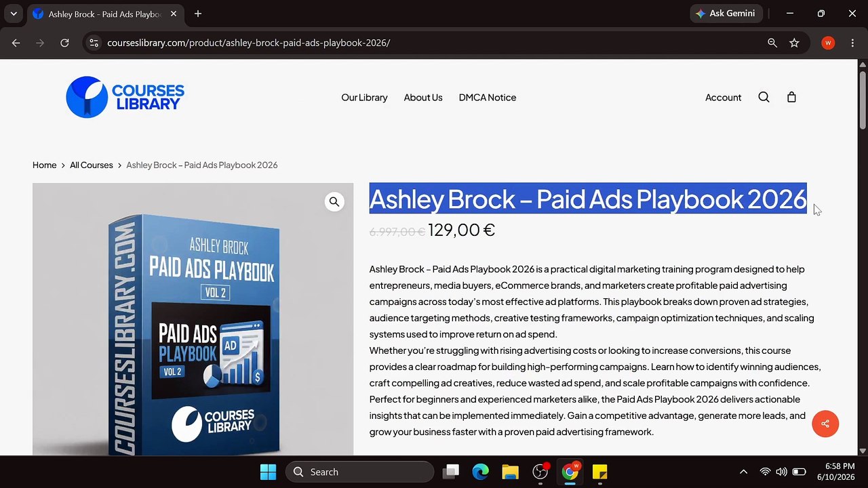Zoom product image with magnifier icon
Screen dimensions: 868x488
click(x=334, y=202)
